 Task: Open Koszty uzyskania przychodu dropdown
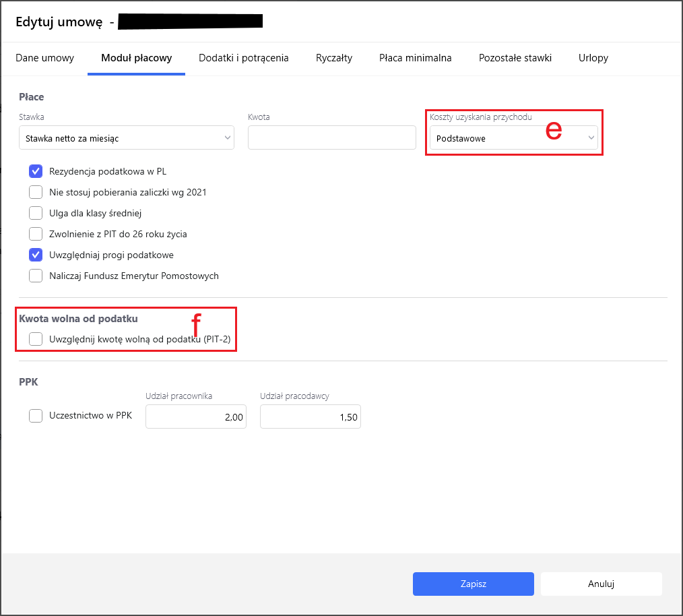[513, 138]
